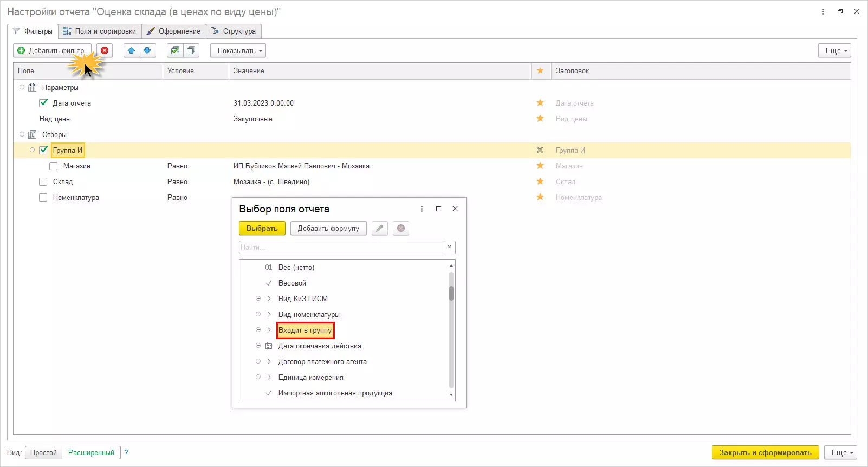Expand the Договор платежного агента field
The width and height of the screenshot is (868, 467).
click(x=258, y=361)
